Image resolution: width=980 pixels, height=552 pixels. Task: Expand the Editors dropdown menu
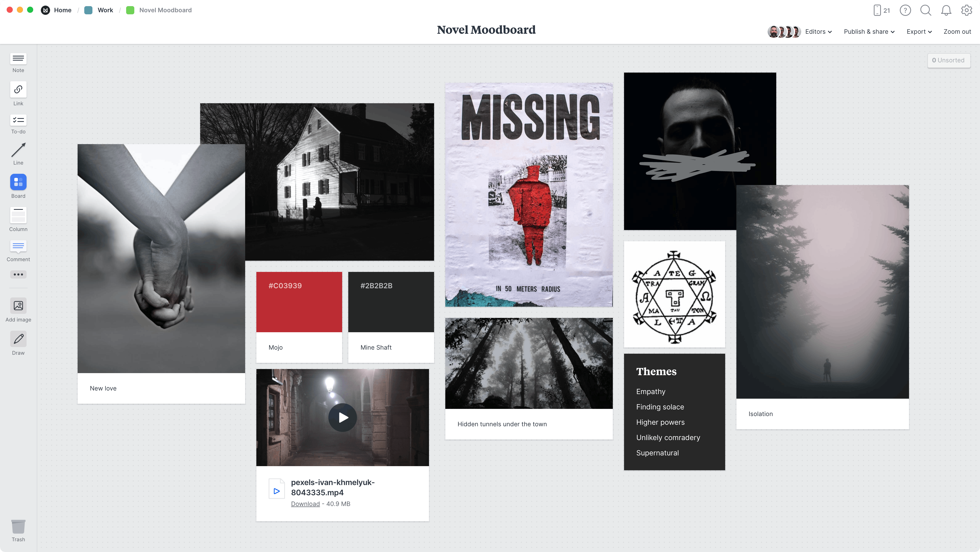click(818, 32)
